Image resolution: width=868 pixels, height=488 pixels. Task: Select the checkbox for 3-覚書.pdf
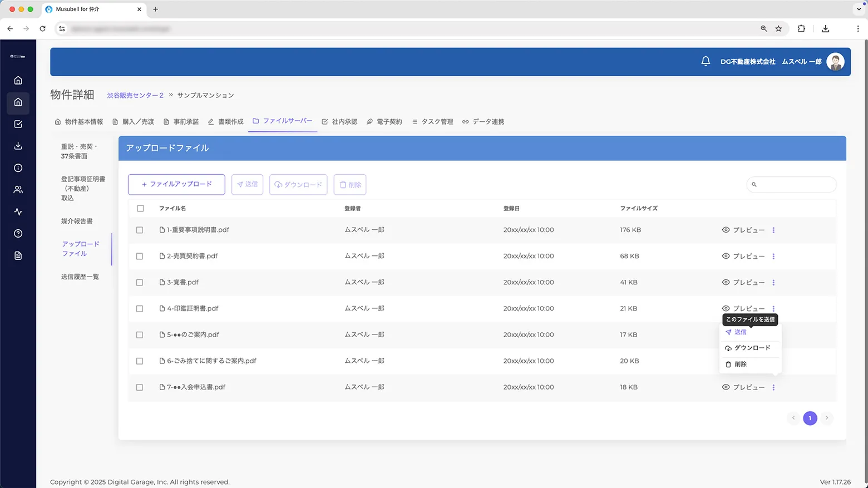[x=140, y=283]
